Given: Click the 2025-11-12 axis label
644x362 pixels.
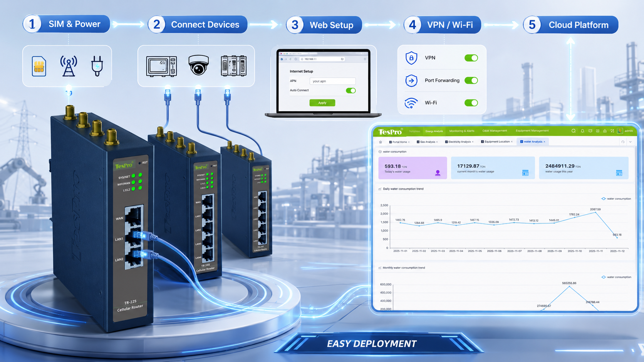Looking at the screenshot, I should [x=617, y=251].
